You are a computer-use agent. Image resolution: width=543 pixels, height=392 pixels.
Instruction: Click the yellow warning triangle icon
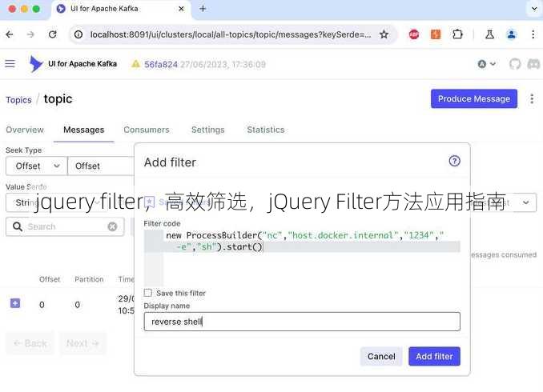136,64
